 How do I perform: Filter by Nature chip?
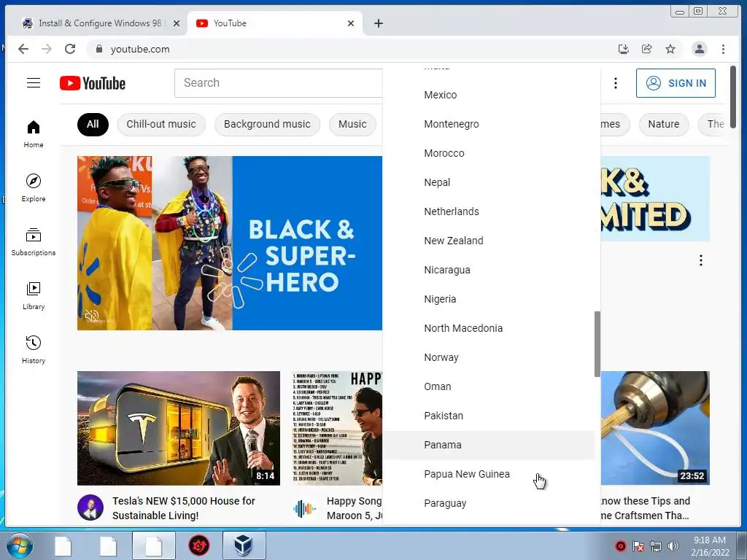664,124
